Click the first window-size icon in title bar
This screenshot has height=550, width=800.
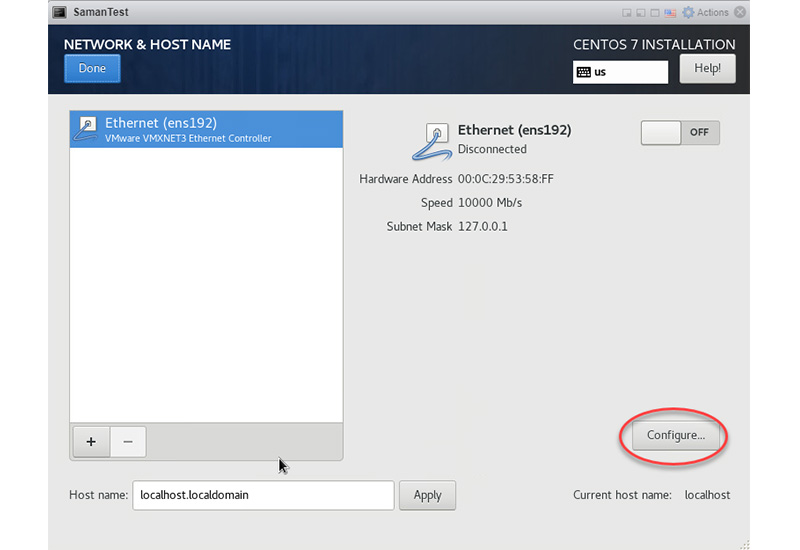pyautogui.click(x=627, y=12)
